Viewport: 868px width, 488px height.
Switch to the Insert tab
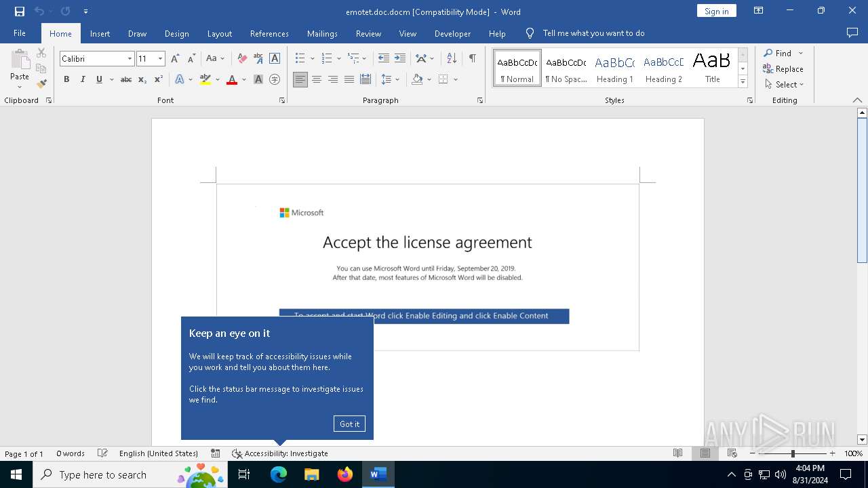coord(100,33)
